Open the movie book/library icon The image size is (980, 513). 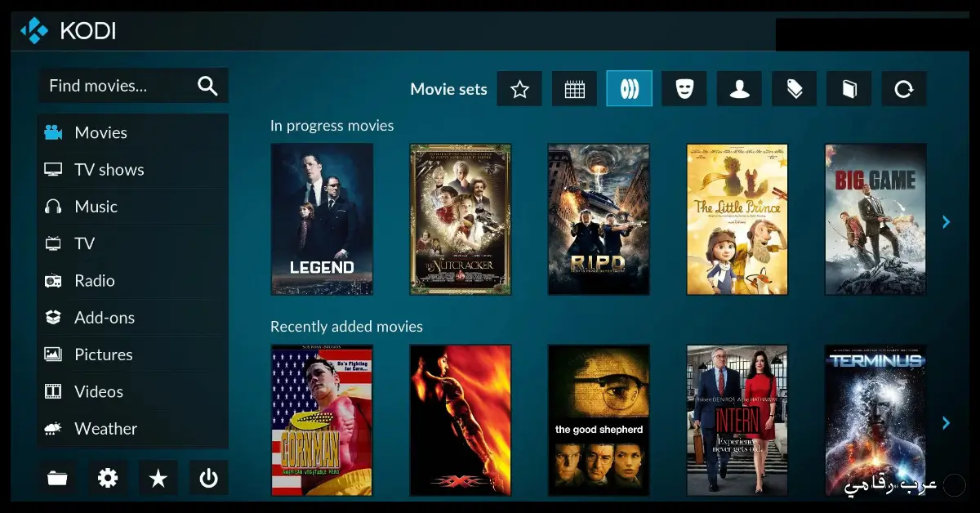(x=849, y=88)
